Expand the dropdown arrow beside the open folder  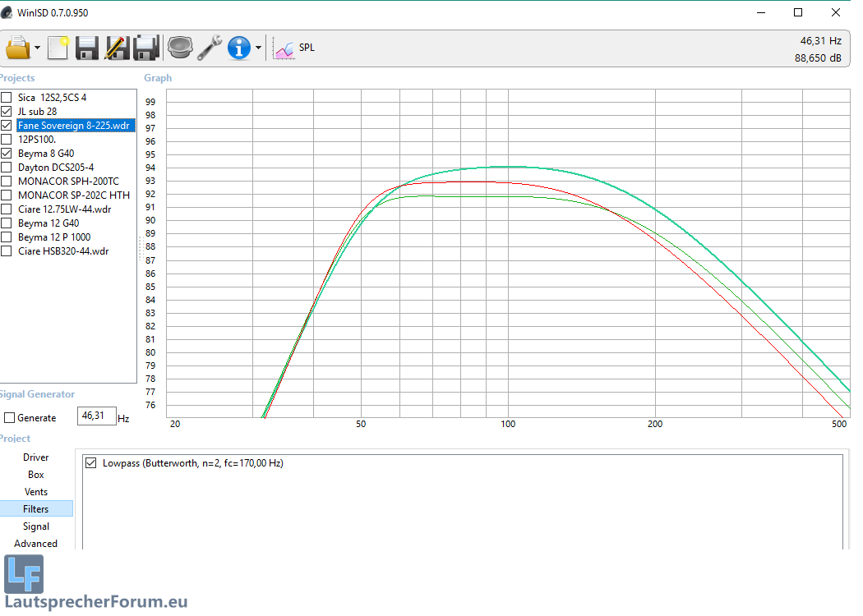37,48
